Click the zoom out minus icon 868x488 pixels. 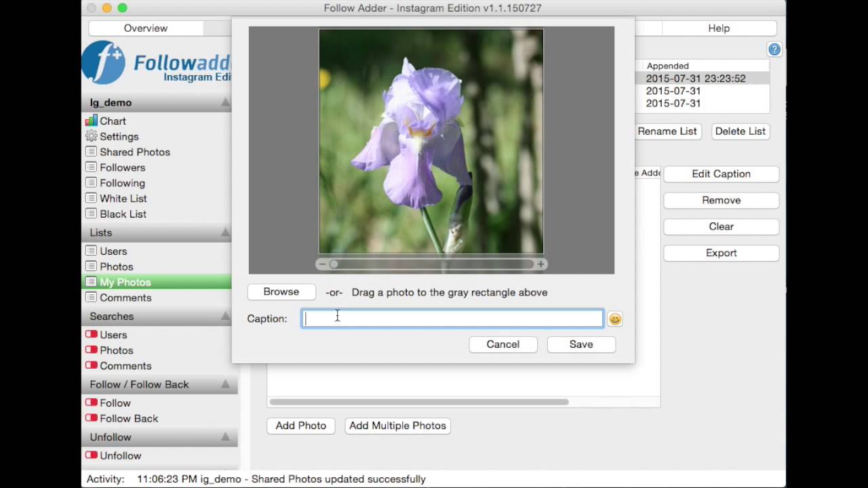322,264
